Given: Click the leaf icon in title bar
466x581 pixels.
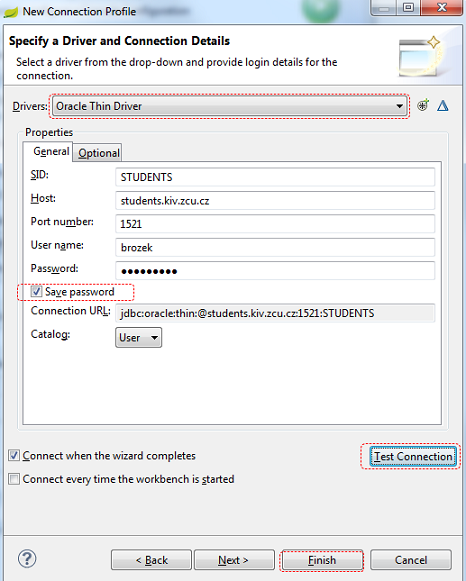Looking at the screenshot, I should [x=11, y=12].
